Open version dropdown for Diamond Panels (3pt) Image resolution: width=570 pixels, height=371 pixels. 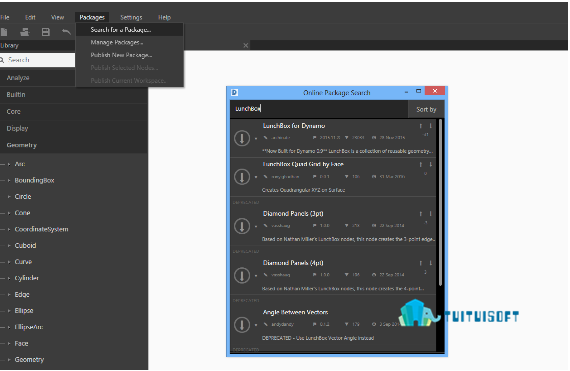pyautogui.click(x=256, y=226)
